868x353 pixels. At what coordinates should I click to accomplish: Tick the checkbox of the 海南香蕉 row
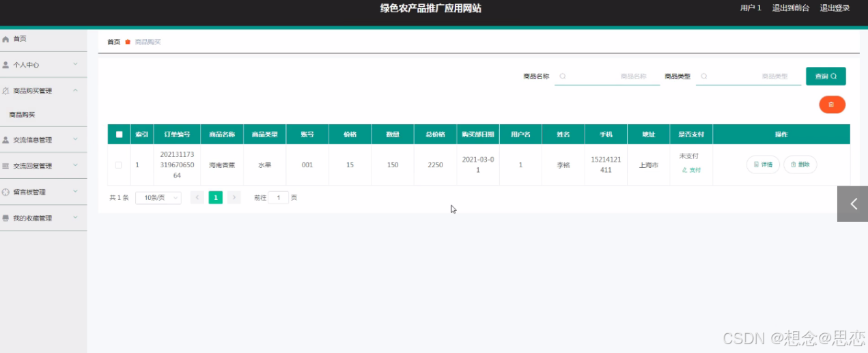click(119, 165)
